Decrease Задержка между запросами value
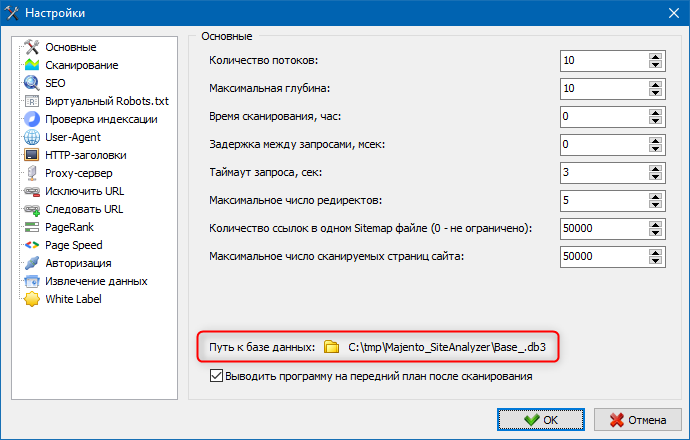690x440 pixels. coord(655,149)
